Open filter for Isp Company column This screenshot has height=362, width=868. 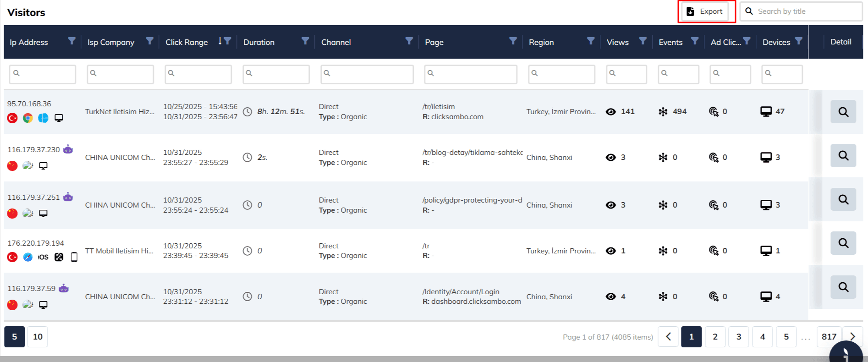(x=149, y=41)
